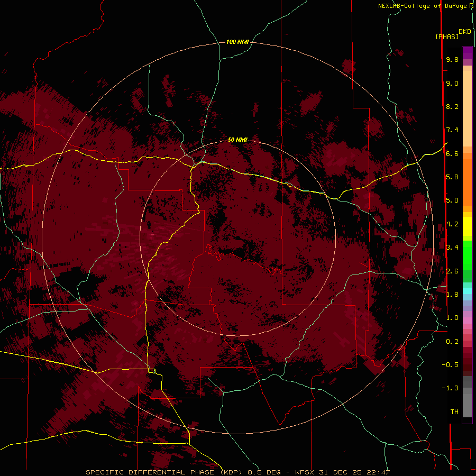This screenshot has height=476, width=476.
Task: Click the 2.6 value on color scale
Action: (x=452, y=271)
